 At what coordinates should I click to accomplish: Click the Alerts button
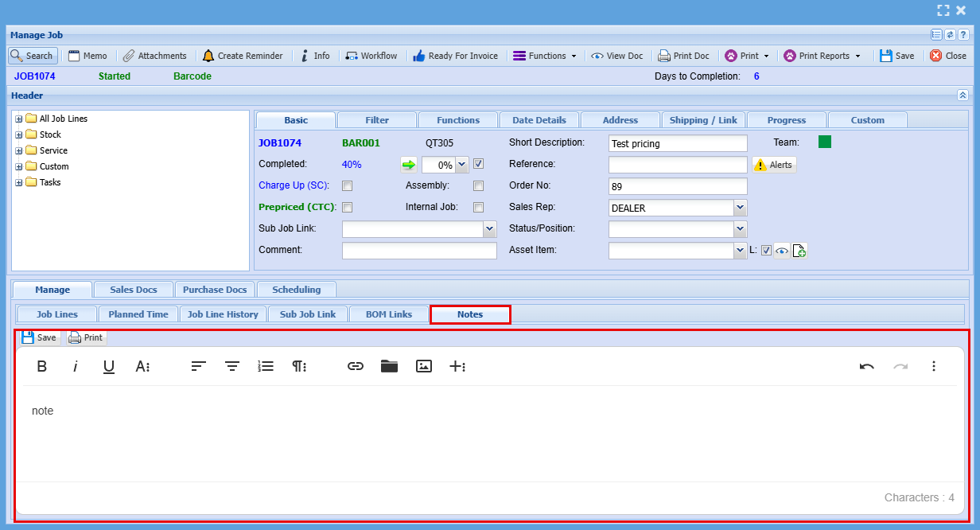click(x=774, y=165)
